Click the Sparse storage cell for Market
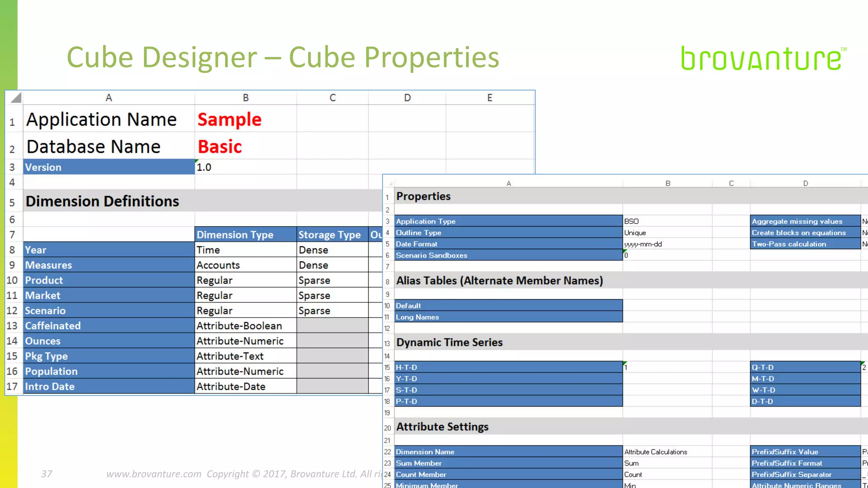The width and height of the screenshot is (868, 488). click(332, 296)
